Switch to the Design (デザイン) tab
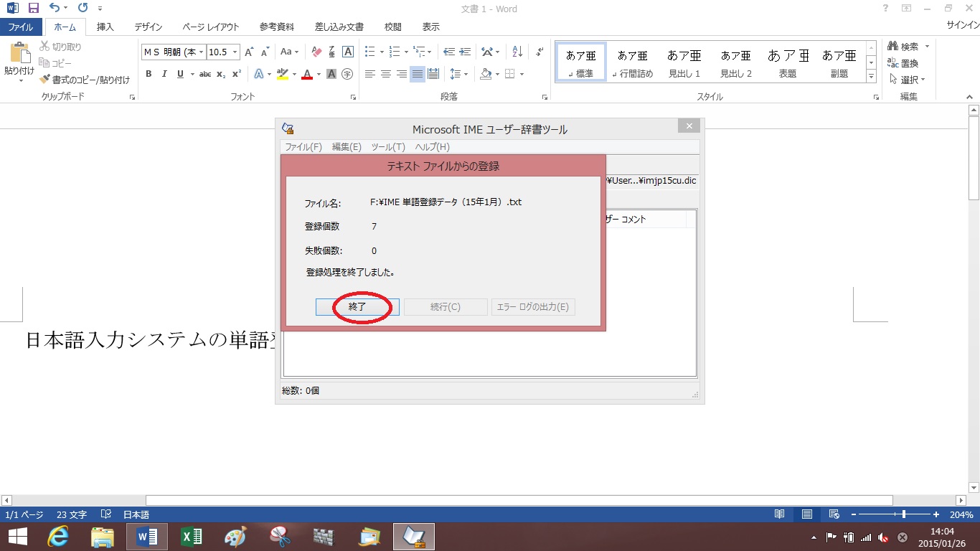 pos(149,27)
